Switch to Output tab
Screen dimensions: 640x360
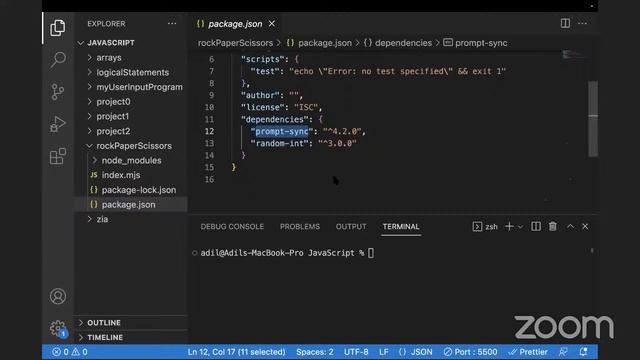coord(351,227)
